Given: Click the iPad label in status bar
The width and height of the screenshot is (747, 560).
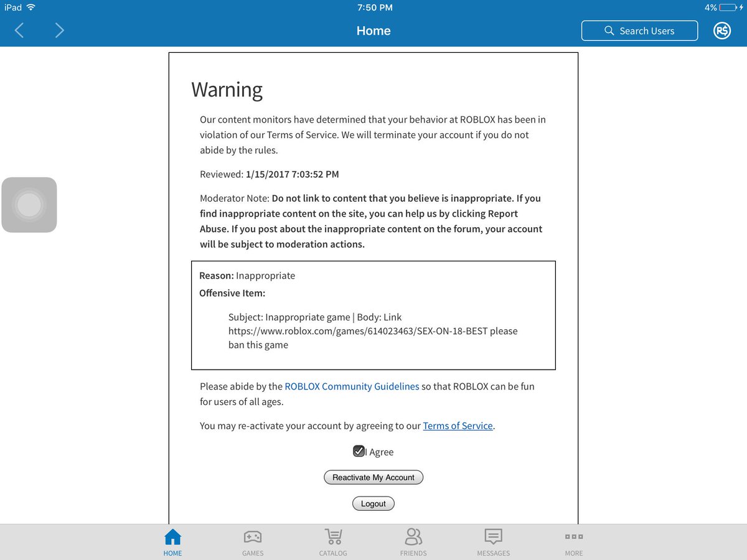Looking at the screenshot, I should coord(13,7).
